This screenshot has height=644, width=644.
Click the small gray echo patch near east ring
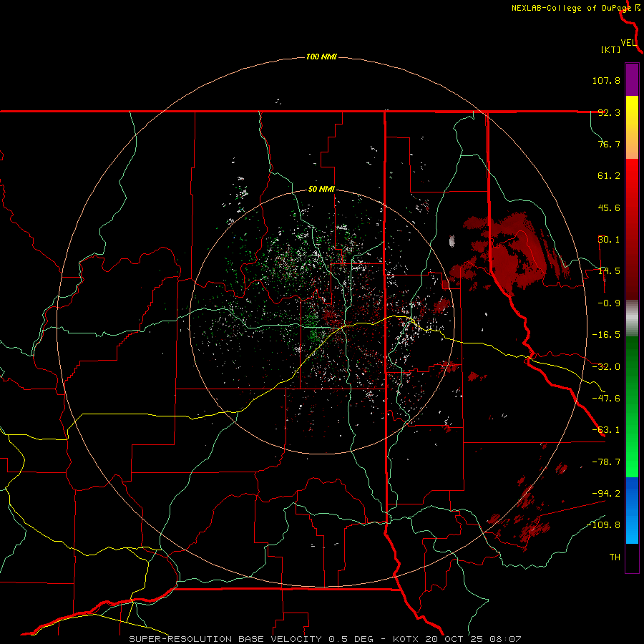tap(452, 240)
